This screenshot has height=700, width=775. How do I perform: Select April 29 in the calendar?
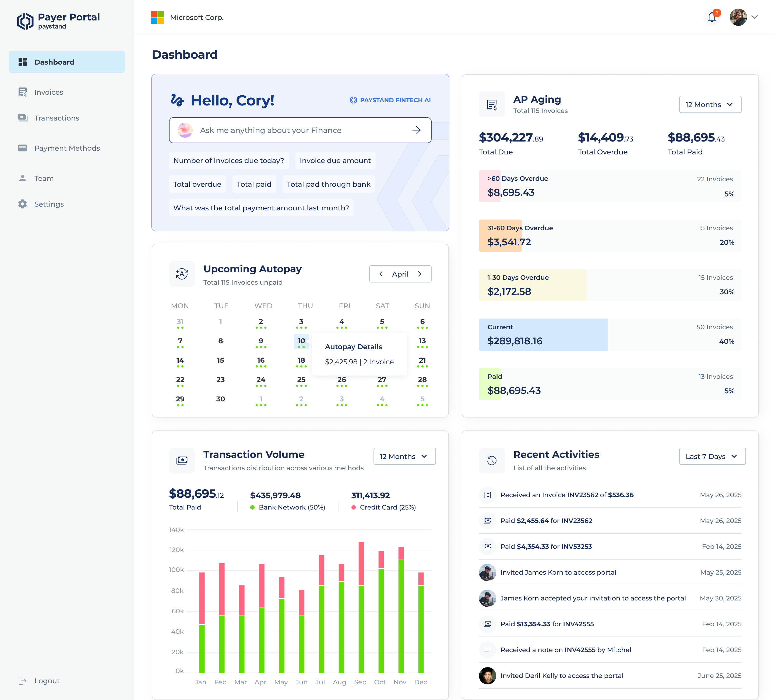(x=180, y=400)
